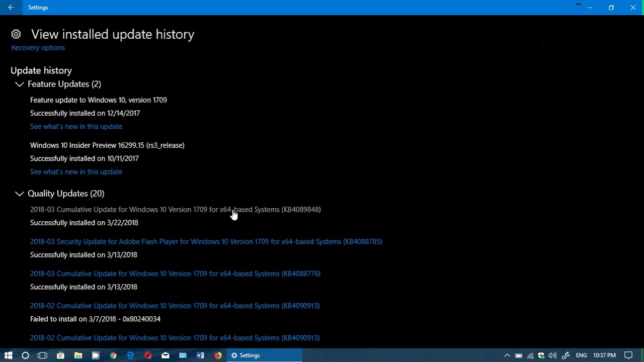Check the battery status tray icon
The width and height of the screenshot is (644, 362).
point(519,355)
